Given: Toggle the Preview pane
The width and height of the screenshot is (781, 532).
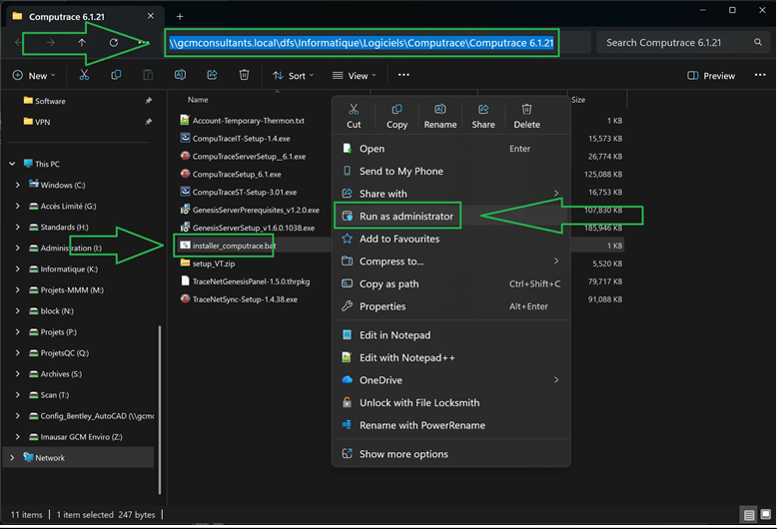Looking at the screenshot, I should click(711, 76).
